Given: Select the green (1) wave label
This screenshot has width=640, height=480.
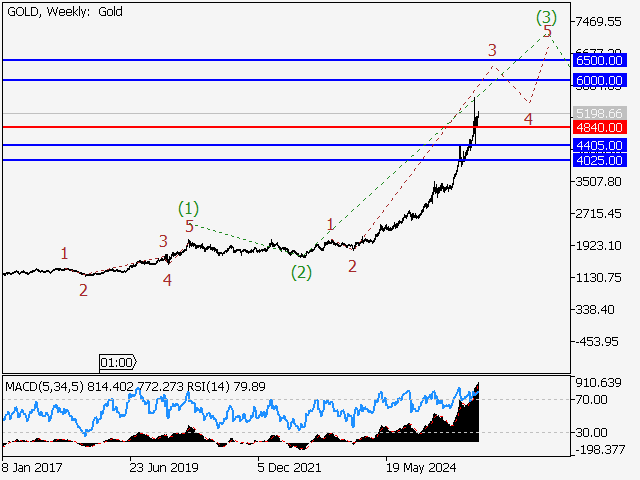Looking at the screenshot, I should click(x=189, y=208).
